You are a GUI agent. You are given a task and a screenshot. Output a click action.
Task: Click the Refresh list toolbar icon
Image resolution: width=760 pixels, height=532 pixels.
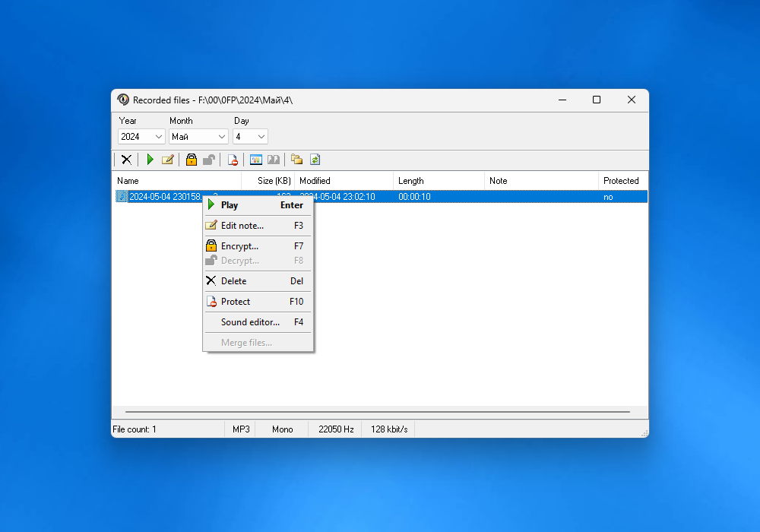click(x=315, y=160)
